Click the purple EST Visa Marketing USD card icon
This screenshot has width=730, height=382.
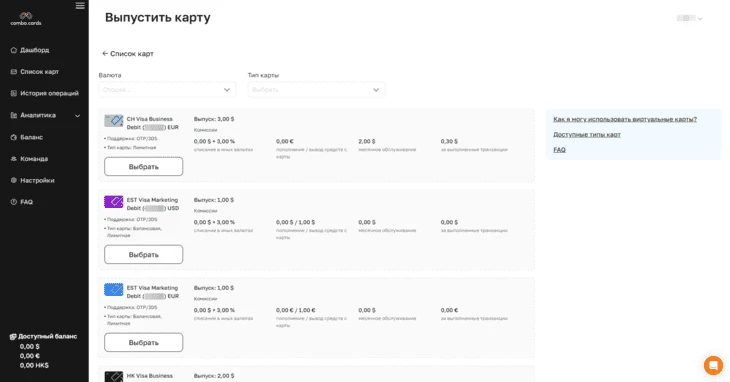click(x=114, y=201)
